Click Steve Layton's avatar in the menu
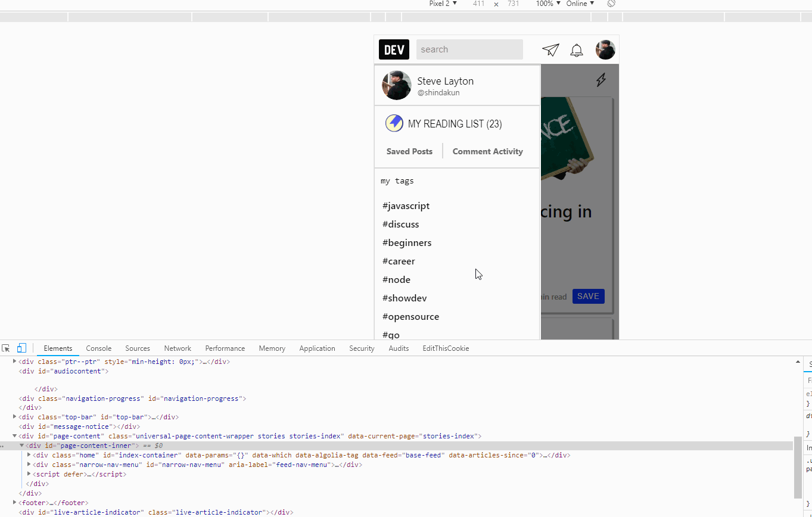The image size is (812, 517). (x=396, y=85)
